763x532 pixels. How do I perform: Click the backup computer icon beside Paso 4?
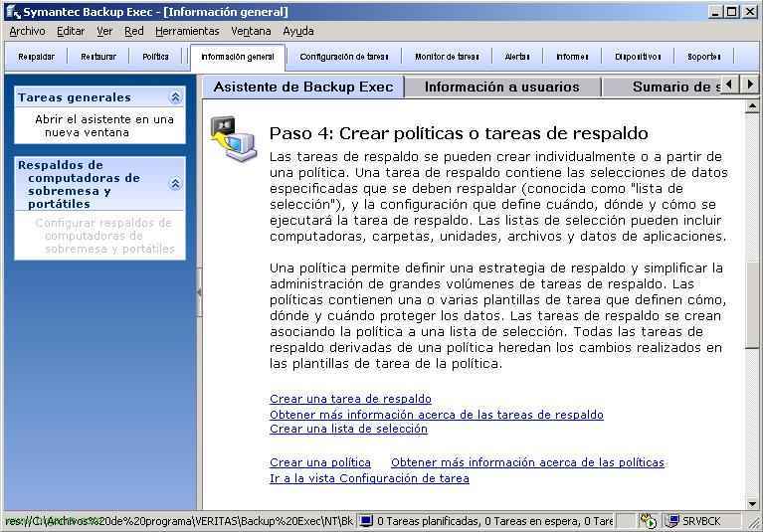point(233,139)
